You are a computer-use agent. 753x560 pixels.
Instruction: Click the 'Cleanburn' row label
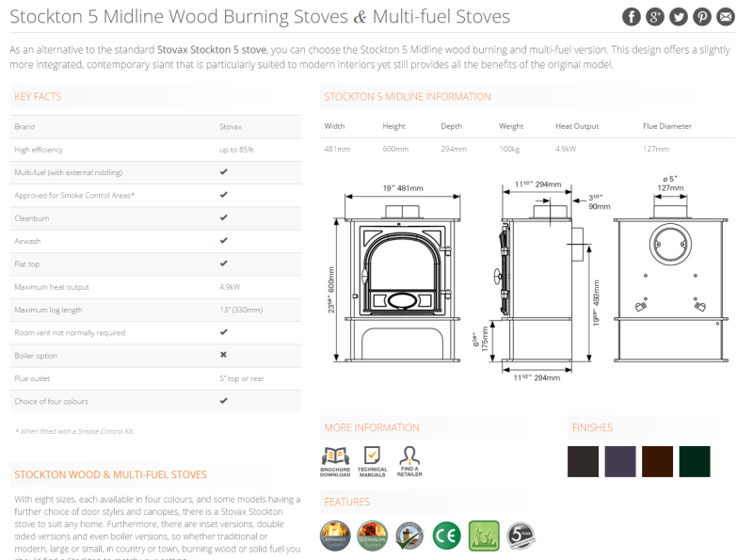[32, 218]
